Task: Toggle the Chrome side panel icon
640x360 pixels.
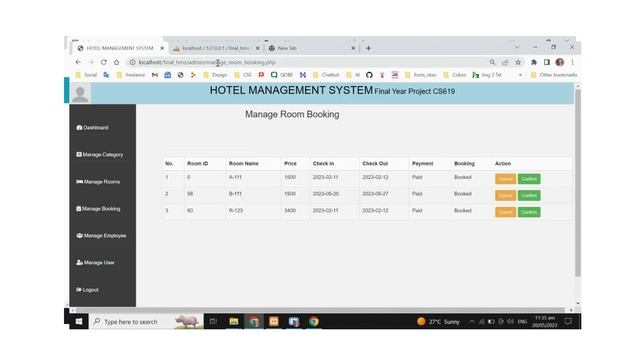Action: point(547,62)
